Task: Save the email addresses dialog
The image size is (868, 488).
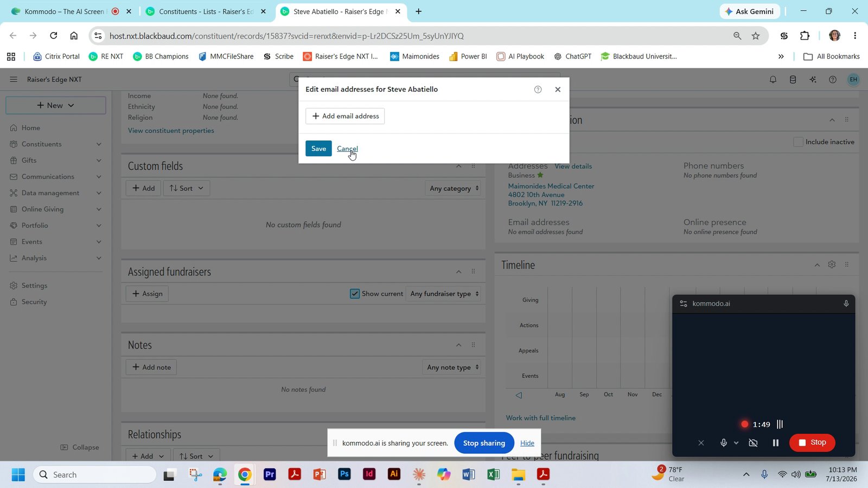Action: pos(318,149)
